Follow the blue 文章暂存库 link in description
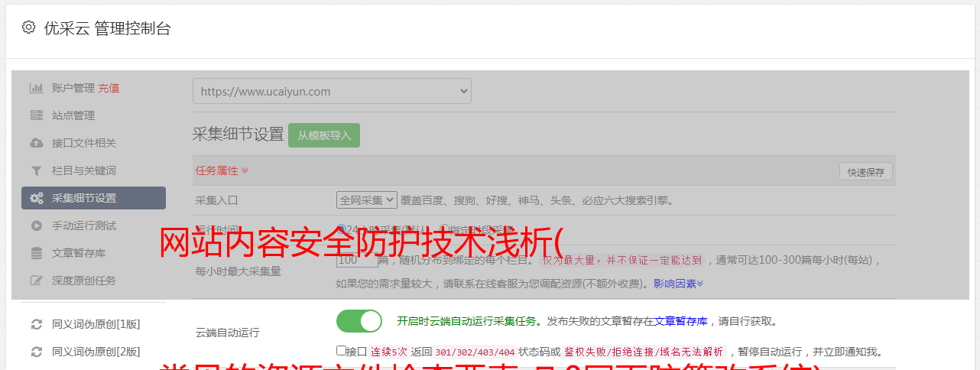 [680, 321]
